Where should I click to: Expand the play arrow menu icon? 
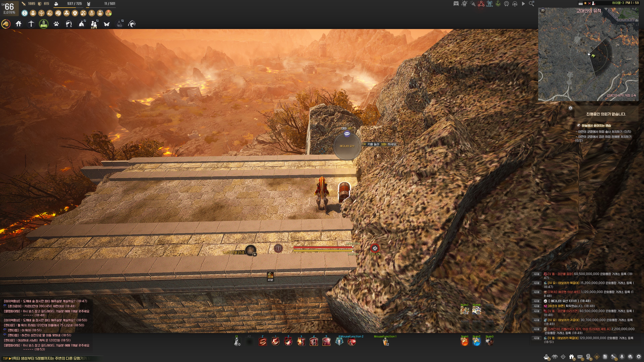click(x=523, y=4)
